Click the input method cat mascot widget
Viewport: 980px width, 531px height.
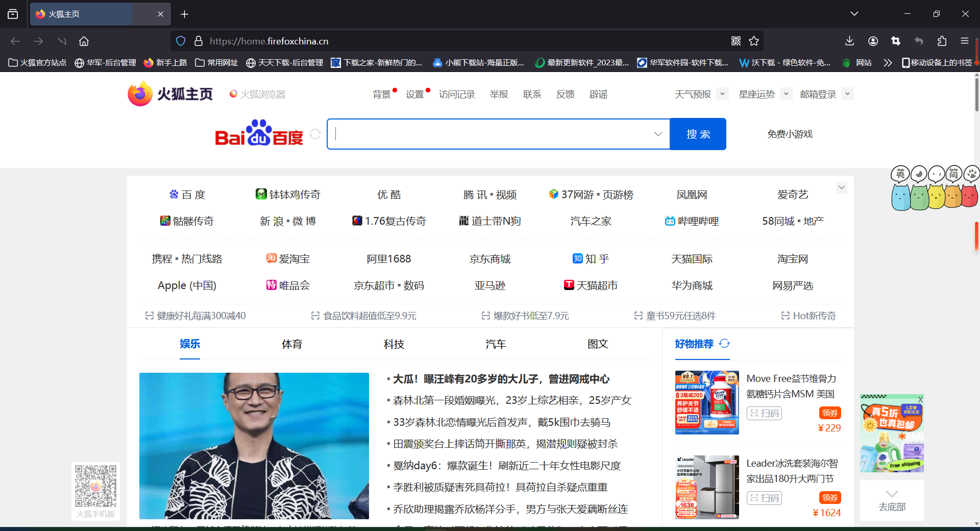(x=935, y=187)
